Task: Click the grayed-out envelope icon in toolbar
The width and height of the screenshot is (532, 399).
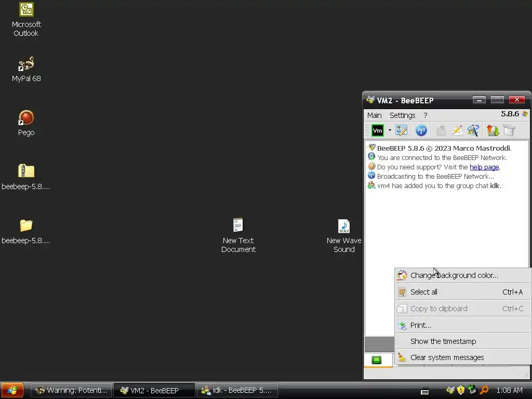Action: pos(441,130)
